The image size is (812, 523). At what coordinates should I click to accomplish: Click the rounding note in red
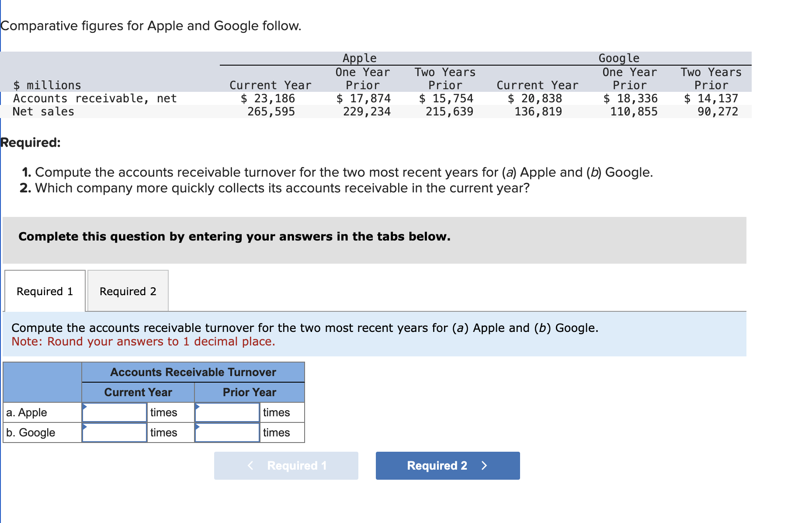143,342
